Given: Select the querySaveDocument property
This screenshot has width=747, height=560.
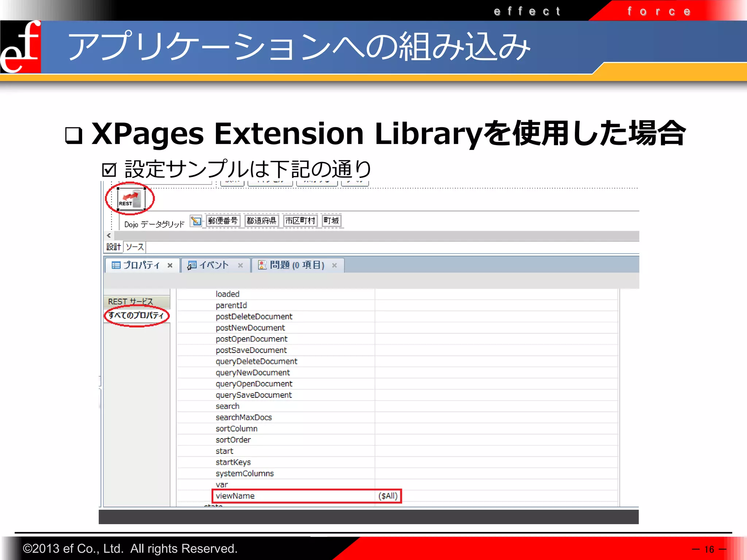Looking at the screenshot, I should [253, 395].
